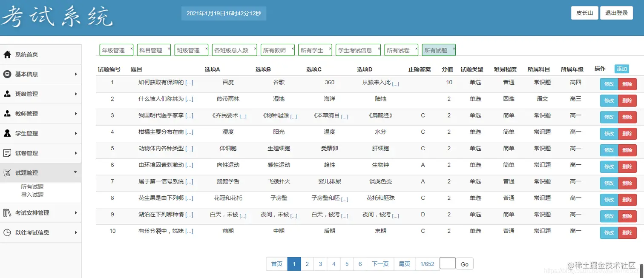Click 删除 for question 10

point(627,233)
